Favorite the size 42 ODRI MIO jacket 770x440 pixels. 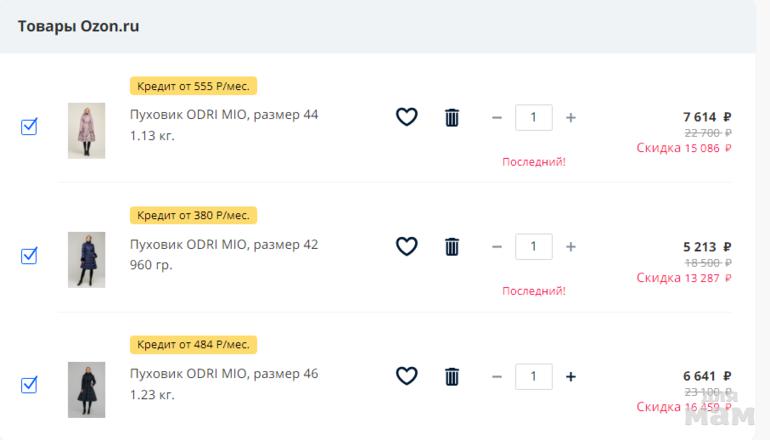point(406,246)
